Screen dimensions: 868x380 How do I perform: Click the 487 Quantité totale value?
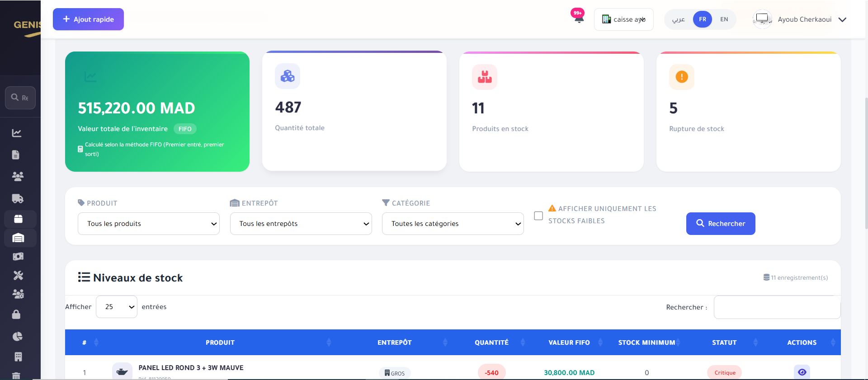pyautogui.click(x=288, y=108)
